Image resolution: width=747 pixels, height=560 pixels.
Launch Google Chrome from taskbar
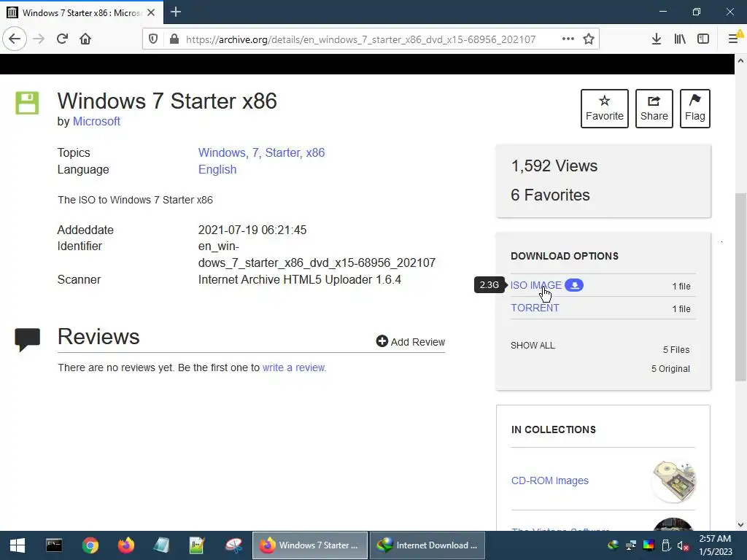point(90,545)
